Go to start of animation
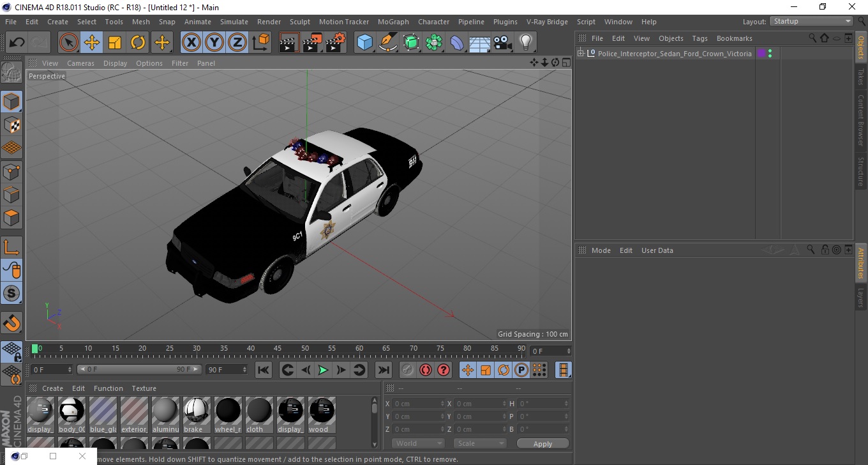The width and height of the screenshot is (868, 465). point(264,370)
